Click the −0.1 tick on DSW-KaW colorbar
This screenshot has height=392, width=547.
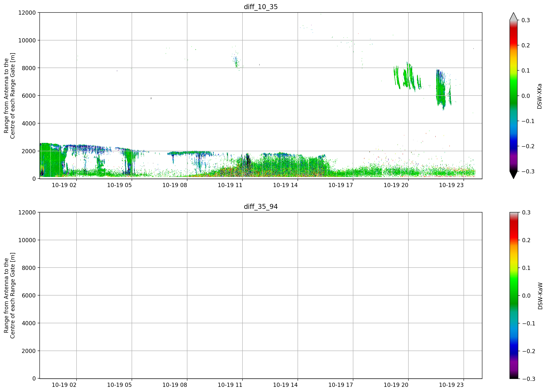pos(529,323)
